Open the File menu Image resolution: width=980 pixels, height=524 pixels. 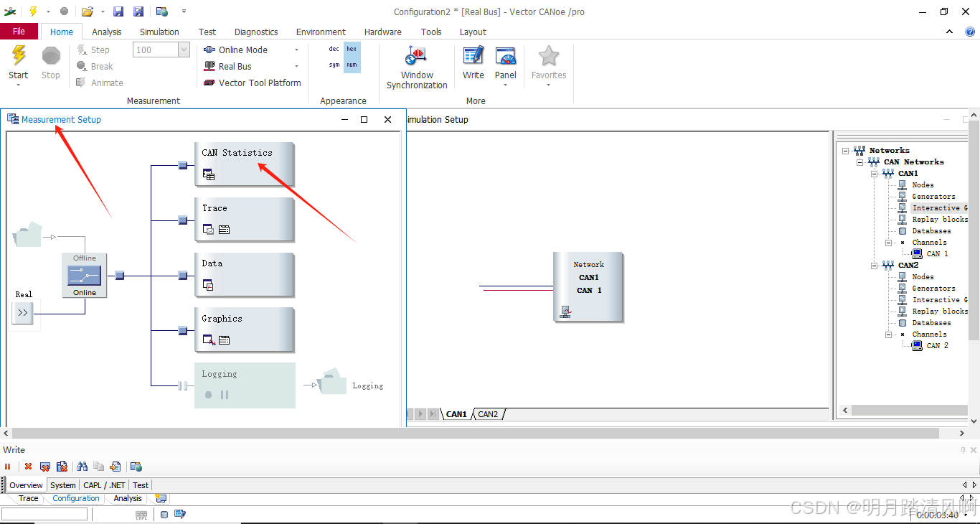click(x=19, y=32)
